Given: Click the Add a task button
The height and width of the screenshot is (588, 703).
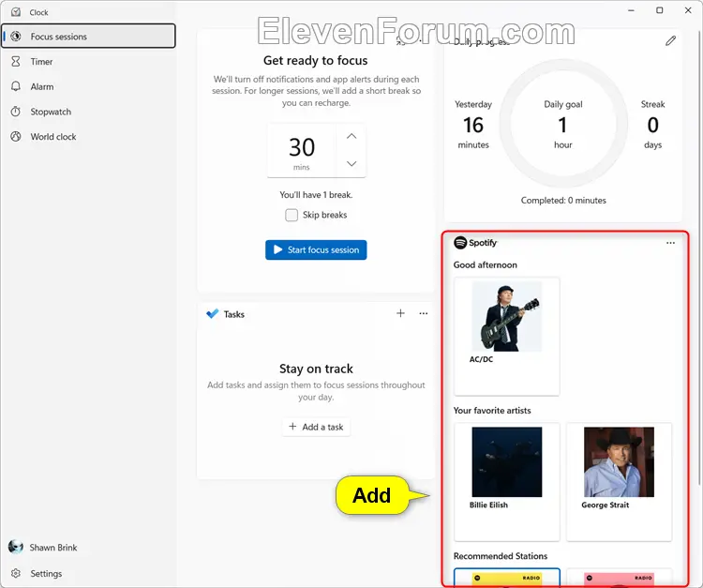Looking at the screenshot, I should point(316,427).
